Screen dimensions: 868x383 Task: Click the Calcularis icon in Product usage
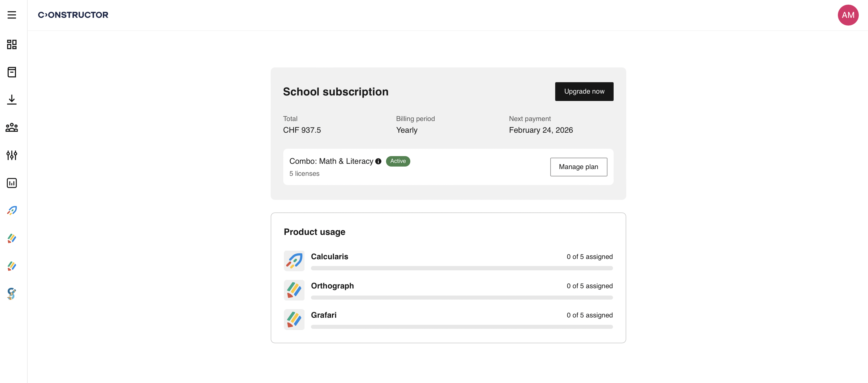[x=294, y=260]
